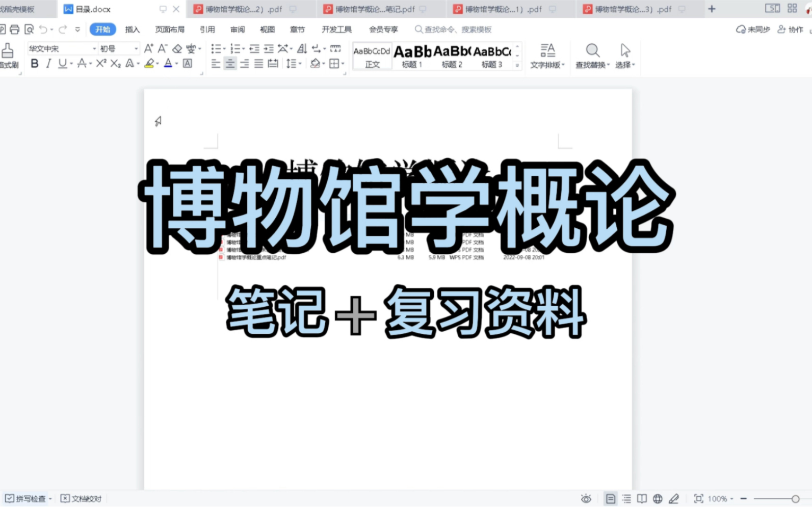Toggle center alignment
812x507 pixels.
pyautogui.click(x=230, y=63)
